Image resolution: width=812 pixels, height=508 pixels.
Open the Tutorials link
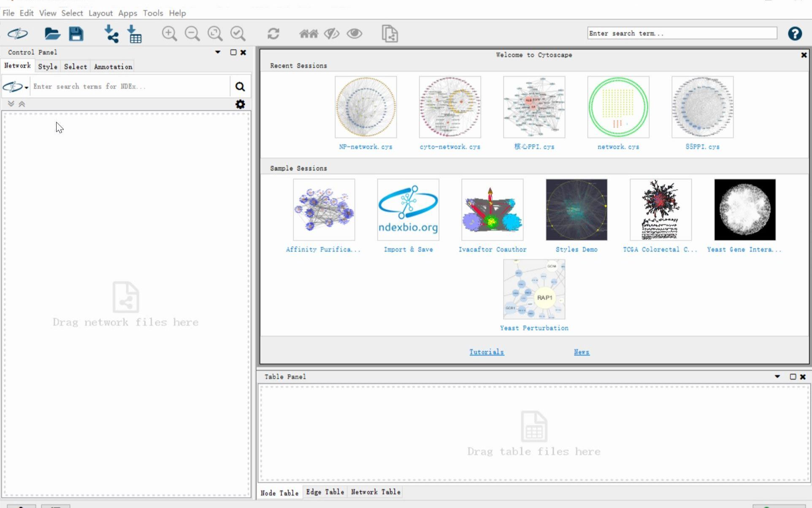point(487,352)
